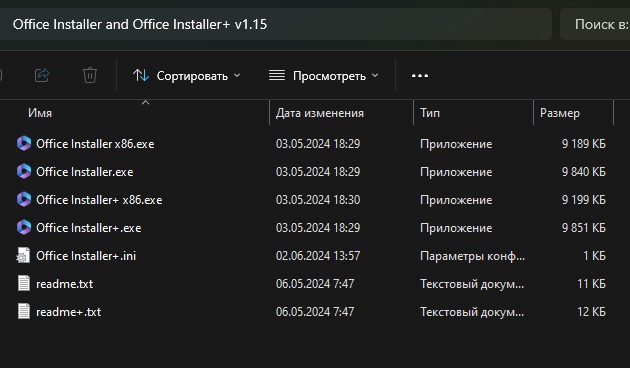Viewport: 630px width, 368px height.
Task: Open the Сортировать sort dropdown
Action: (x=186, y=76)
